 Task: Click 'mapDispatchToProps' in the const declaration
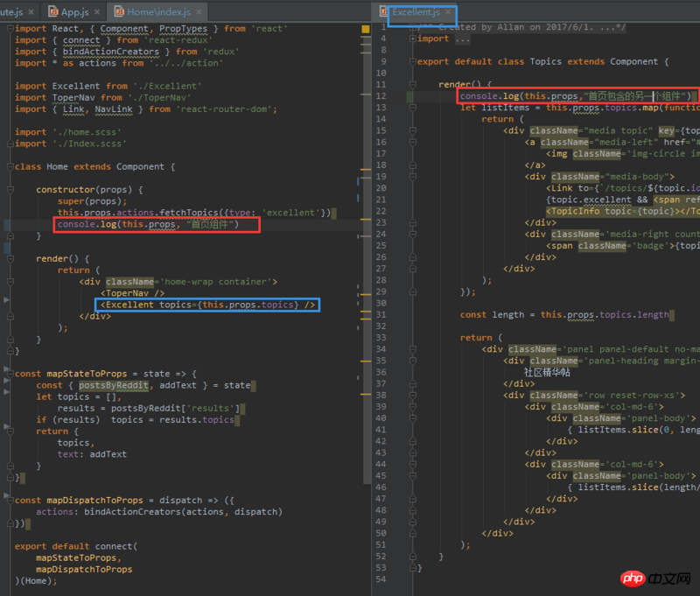[94, 501]
